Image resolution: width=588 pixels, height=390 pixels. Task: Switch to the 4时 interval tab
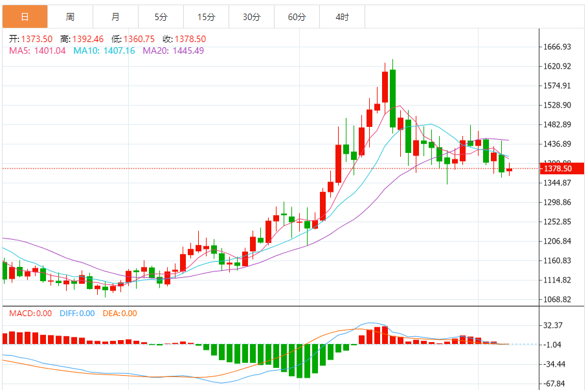(342, 17)
